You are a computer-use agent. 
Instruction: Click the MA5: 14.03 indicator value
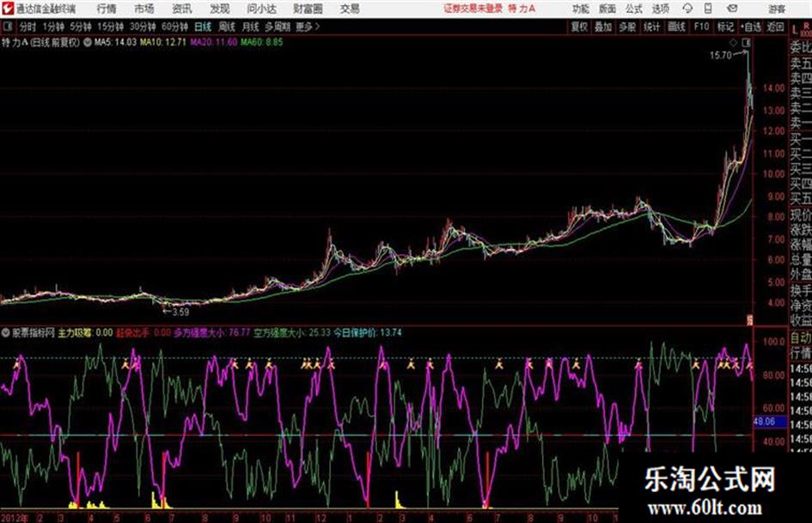(115, 42)
